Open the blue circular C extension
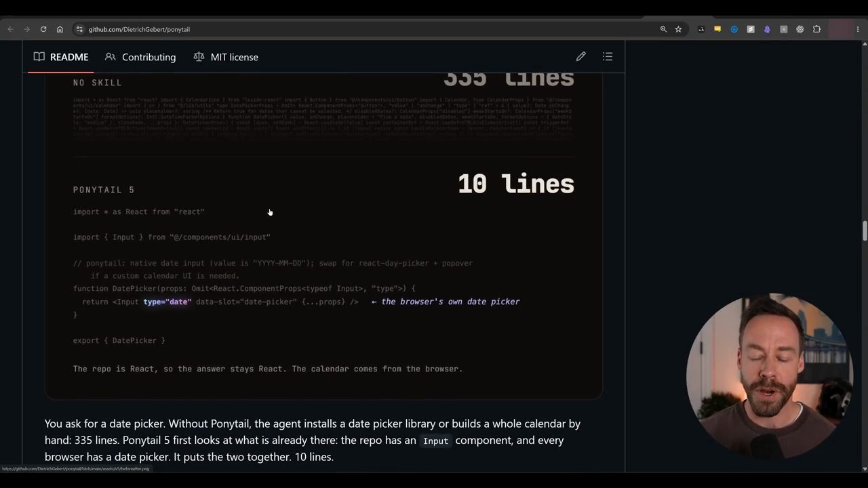The image size is (868, 488). coord(734,29)
